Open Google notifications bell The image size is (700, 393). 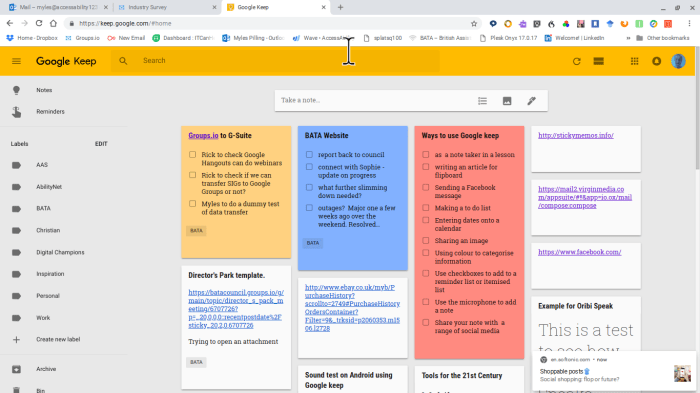click(x=656, y=61)
